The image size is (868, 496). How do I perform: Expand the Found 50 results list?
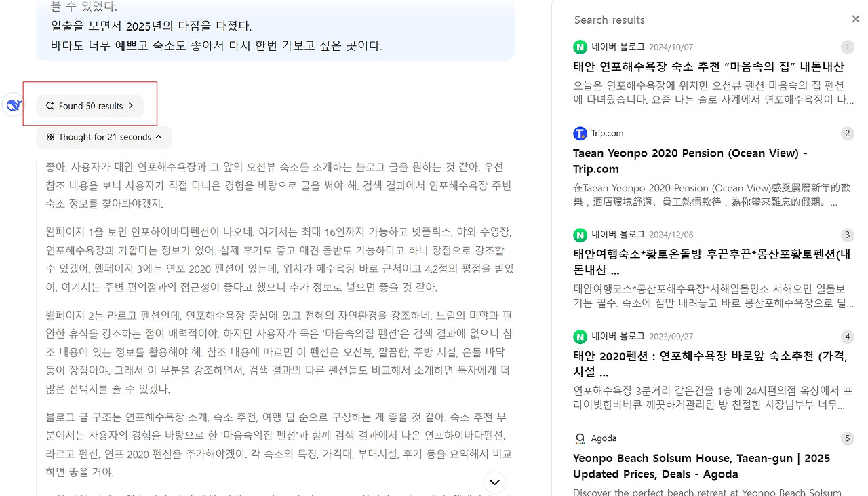90,106
